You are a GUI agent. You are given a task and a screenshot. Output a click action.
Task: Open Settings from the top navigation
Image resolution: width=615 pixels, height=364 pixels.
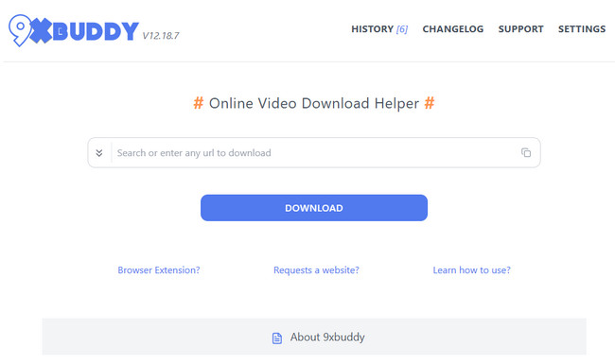[582, 29]
